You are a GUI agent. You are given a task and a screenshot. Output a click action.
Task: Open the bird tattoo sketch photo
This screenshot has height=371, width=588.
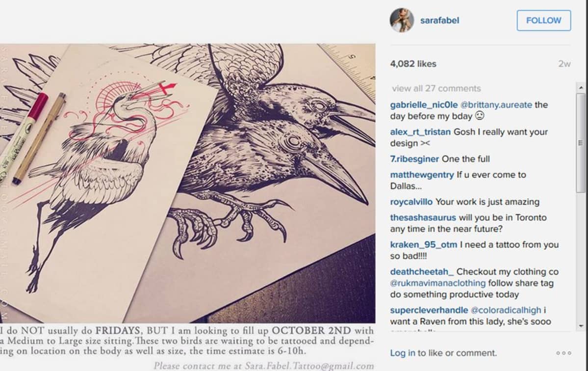[x=187, y=183]
